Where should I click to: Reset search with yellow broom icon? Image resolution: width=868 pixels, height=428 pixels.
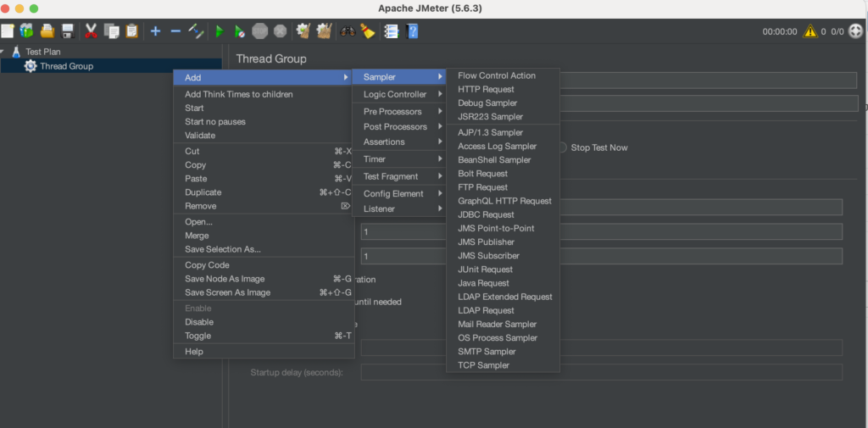point(368,31)
